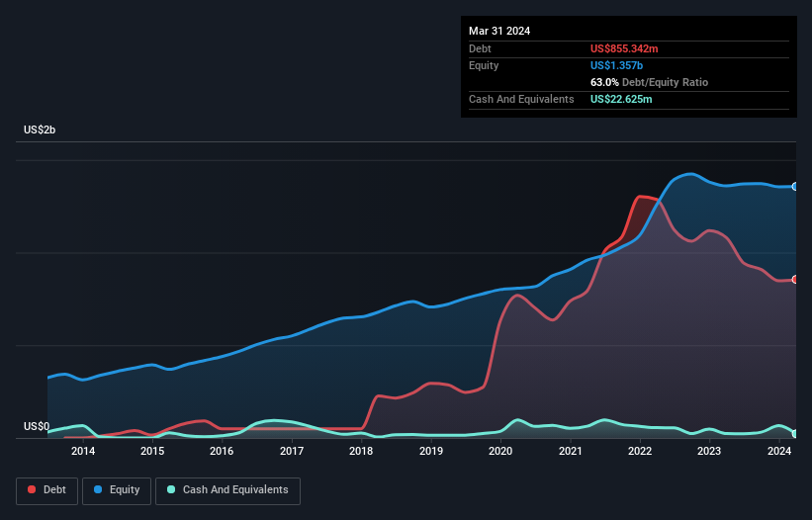This screenshot has height=520, width=812.
Task: Toggle the Debt series legend button
Action: tap(47, 490)
